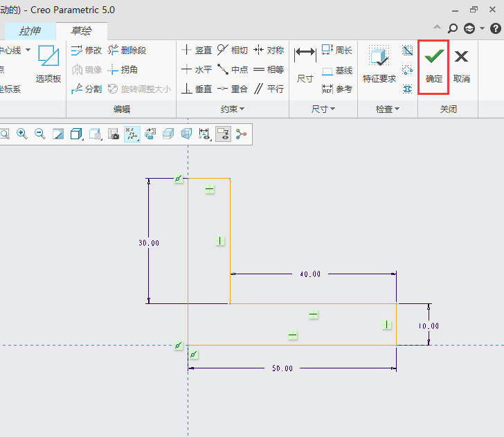Select the 删除段 delete segment tool
The image size is (504, 437).
tap(127, 50)
